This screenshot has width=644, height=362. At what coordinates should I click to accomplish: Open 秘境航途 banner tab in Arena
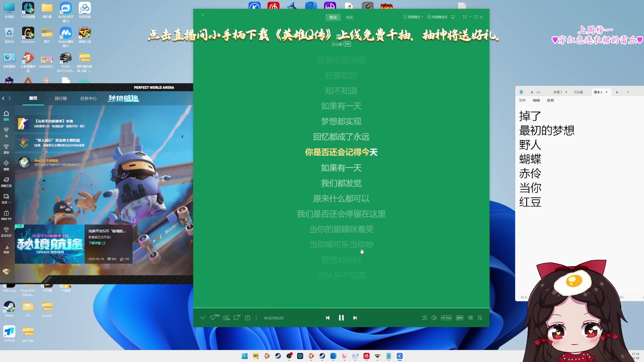pos(123,98)
